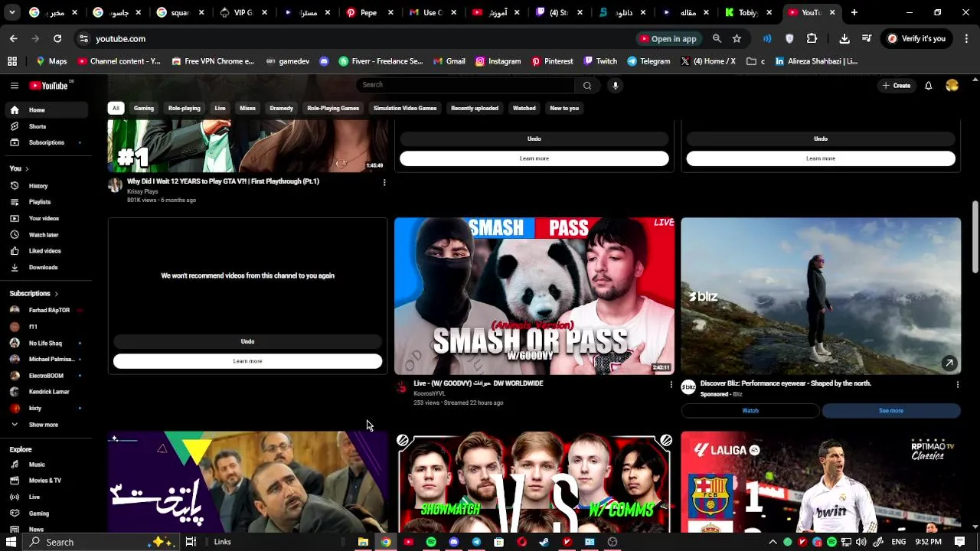Open the media controls icon in the toolbar

867,38
